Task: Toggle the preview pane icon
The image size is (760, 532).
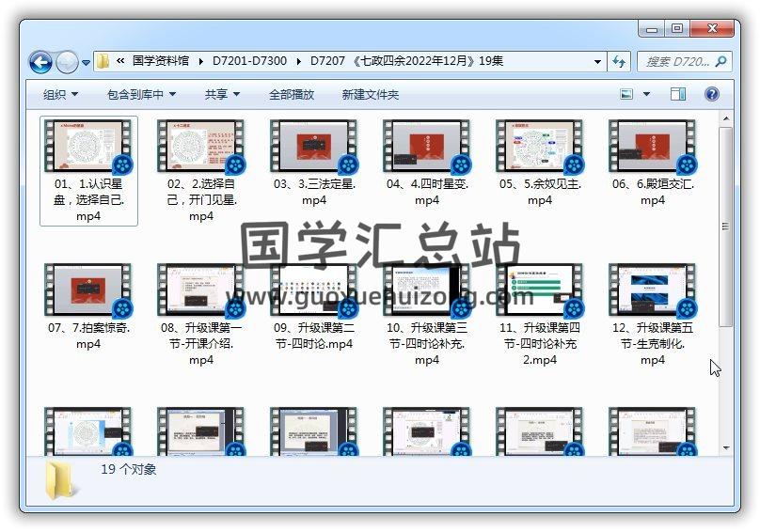Action: [x=678, y=94]
